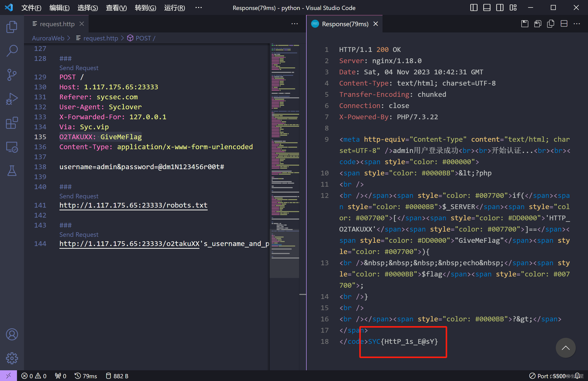
Task: Click the minimap slider in editor
Action: (x=285, y=253)
